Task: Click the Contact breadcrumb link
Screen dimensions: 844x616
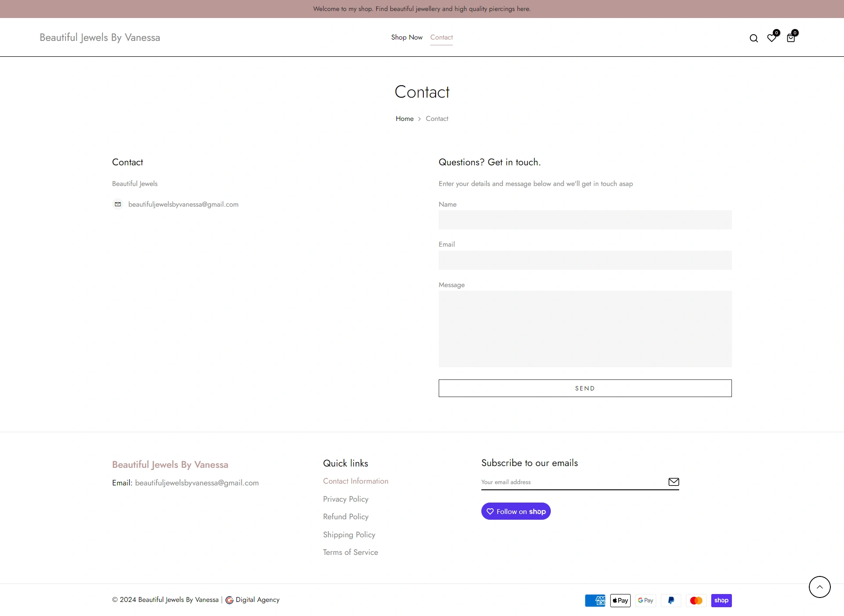Action: (x=437, y=119)
